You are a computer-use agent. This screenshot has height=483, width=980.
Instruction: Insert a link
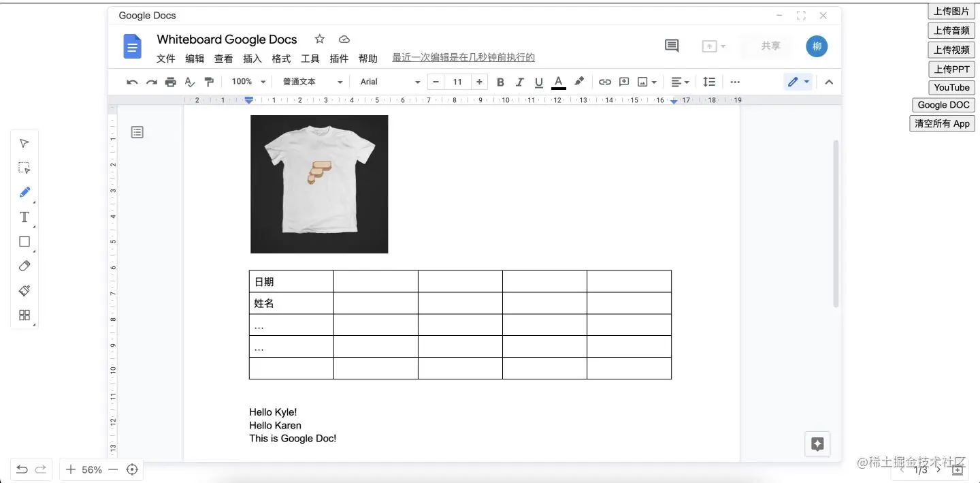(604, 82)
